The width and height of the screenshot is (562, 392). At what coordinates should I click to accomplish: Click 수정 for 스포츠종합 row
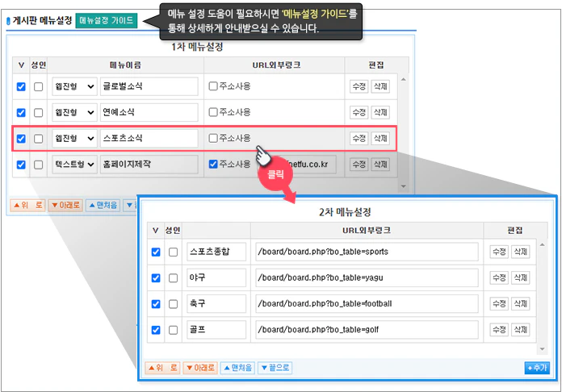[x=499, y=252]
